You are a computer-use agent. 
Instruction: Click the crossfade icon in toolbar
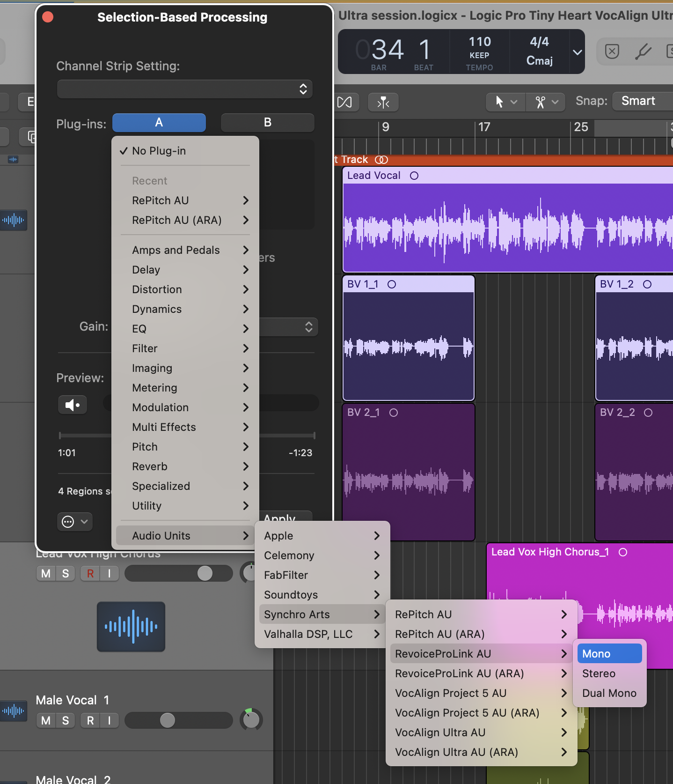(x=345, y=102)
